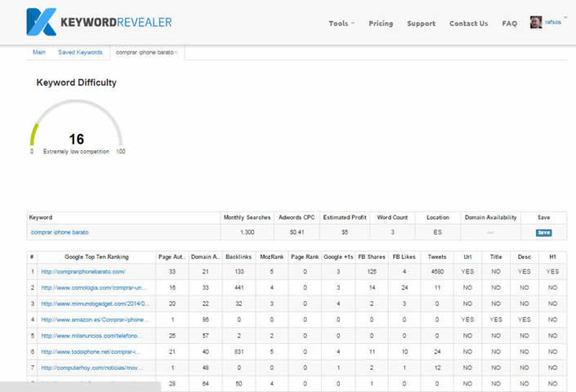
Task: Click the Page Rank column header
Action: pyautogui.click(x=305, y=257)
